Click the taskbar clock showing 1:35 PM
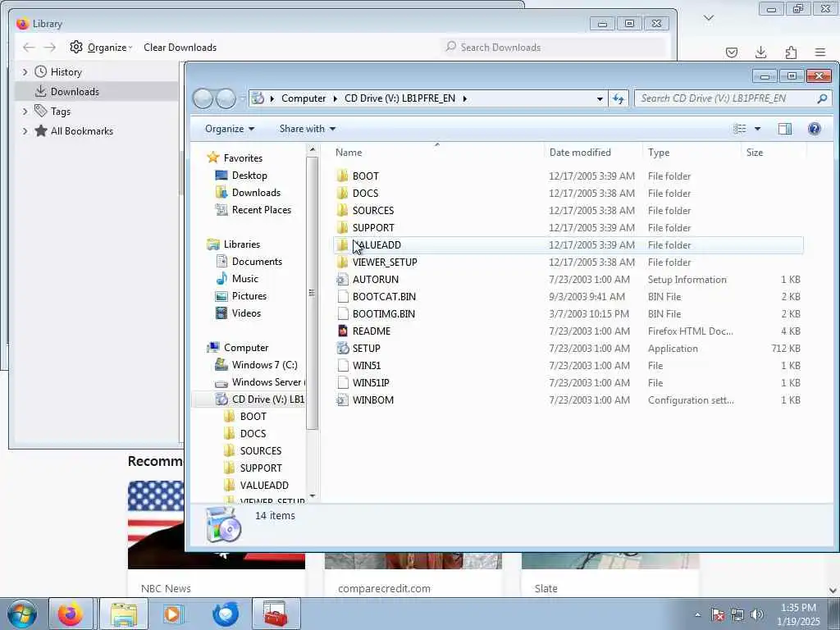This screenshot has width=840, height=630. [798, 614]
